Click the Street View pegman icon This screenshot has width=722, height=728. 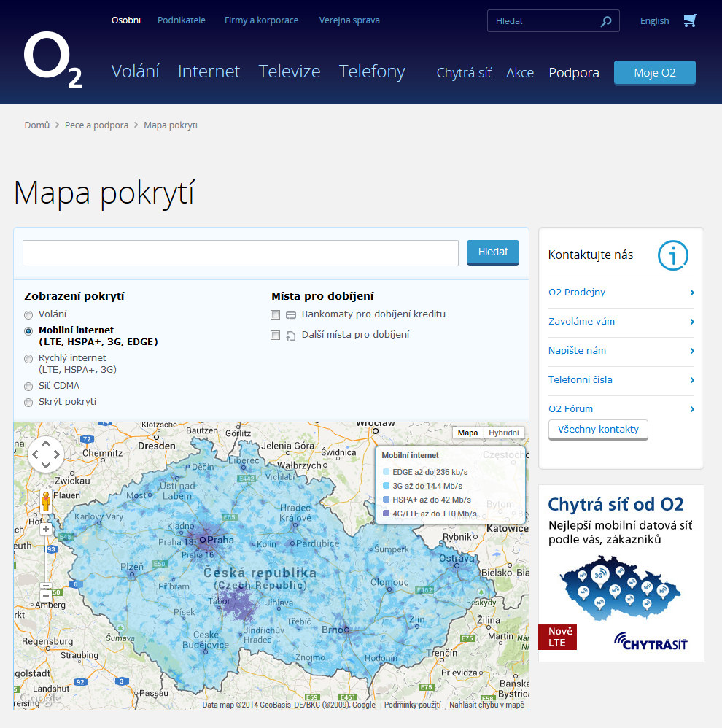coord(45,501)
